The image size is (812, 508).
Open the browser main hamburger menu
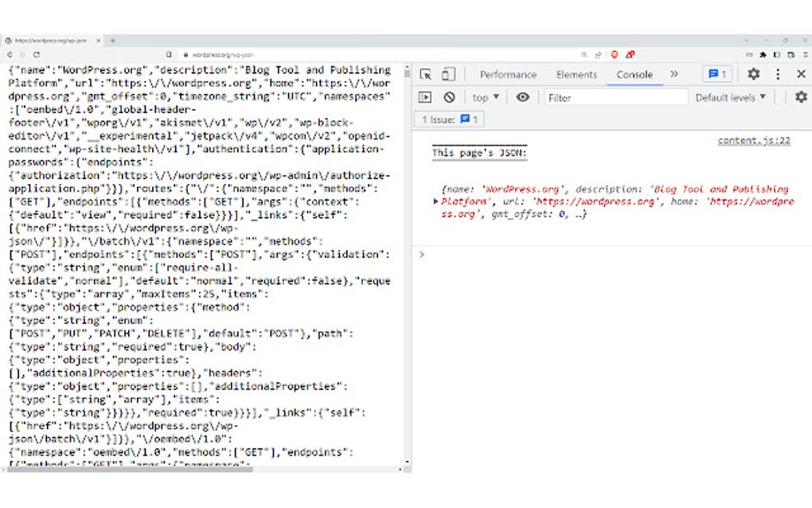coord(806,54)
